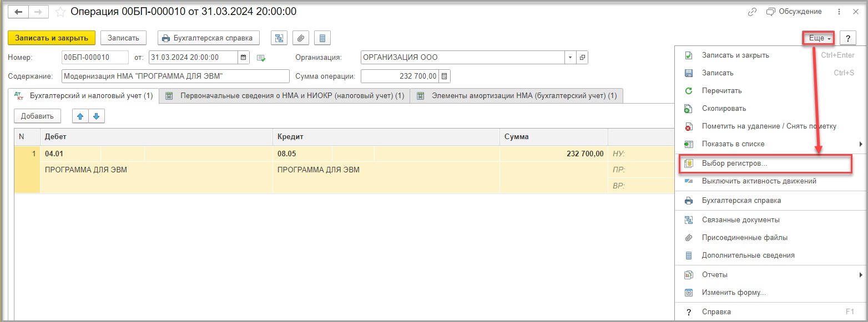This screenshot has height=322, width=868.
Task: Click Записать и закрыть yellow button
Action: point(52,38)
